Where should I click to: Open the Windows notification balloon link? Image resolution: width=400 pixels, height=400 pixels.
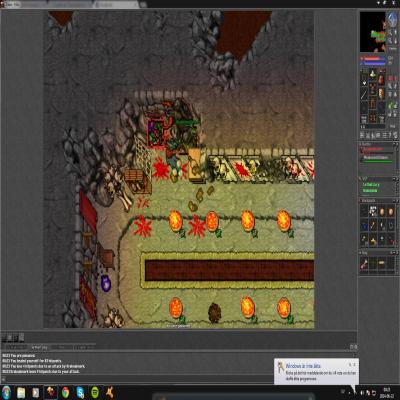[x=303, y=366]
